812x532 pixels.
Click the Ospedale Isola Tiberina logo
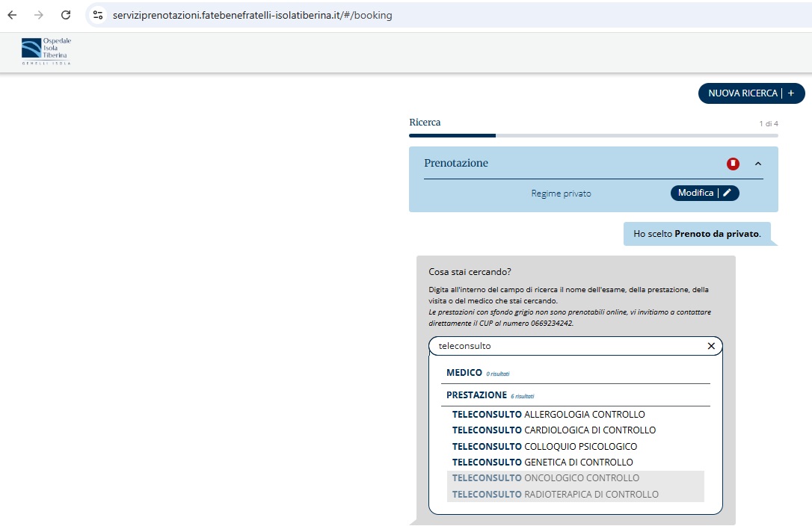click(46, 51)
